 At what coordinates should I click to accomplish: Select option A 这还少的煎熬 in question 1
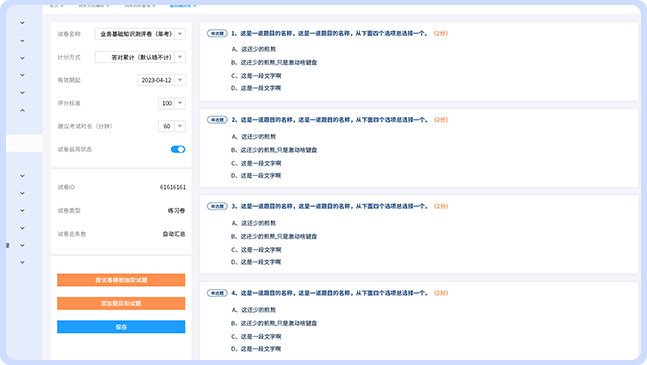253,49
